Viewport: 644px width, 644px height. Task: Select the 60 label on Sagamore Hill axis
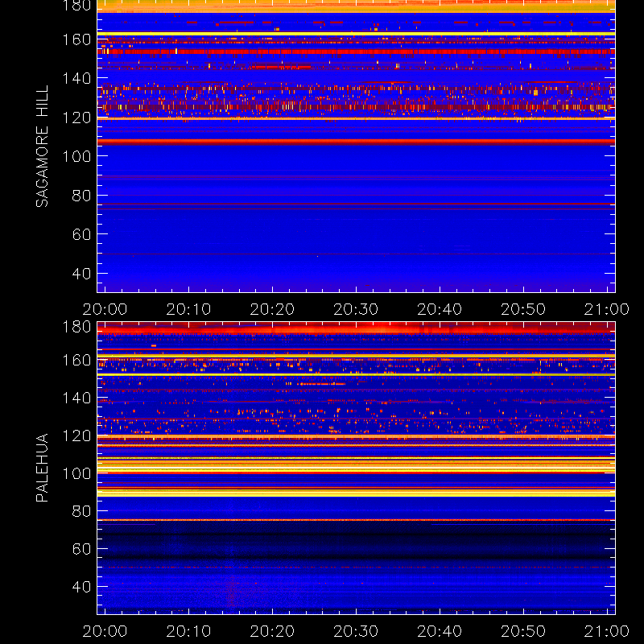82,234
